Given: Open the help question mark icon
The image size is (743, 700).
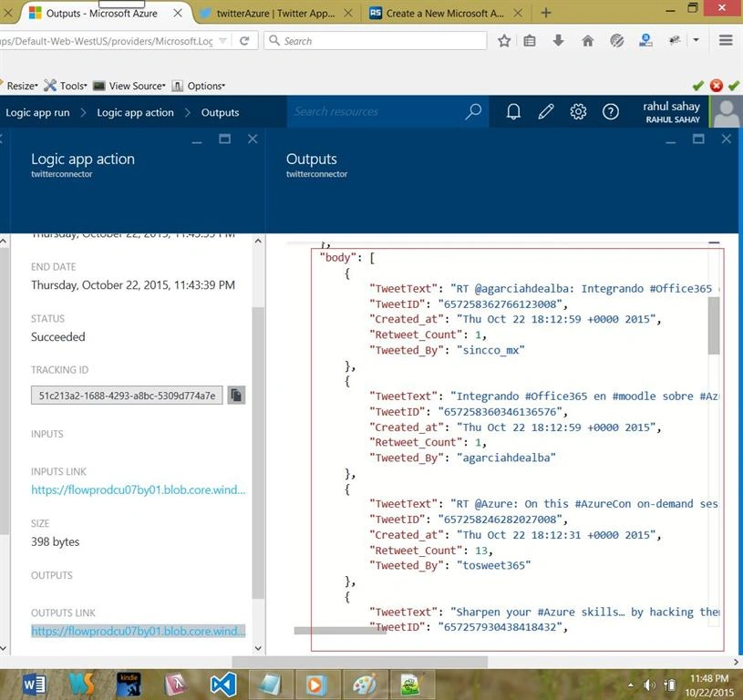Looking at the screenshot, I should coord(610,112).
